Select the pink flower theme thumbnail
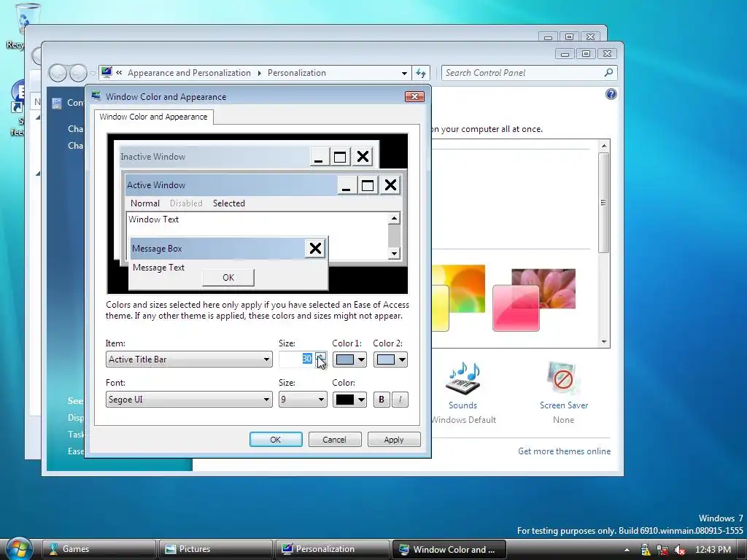The height and width of the screenshot is (560, 747). 533,300
